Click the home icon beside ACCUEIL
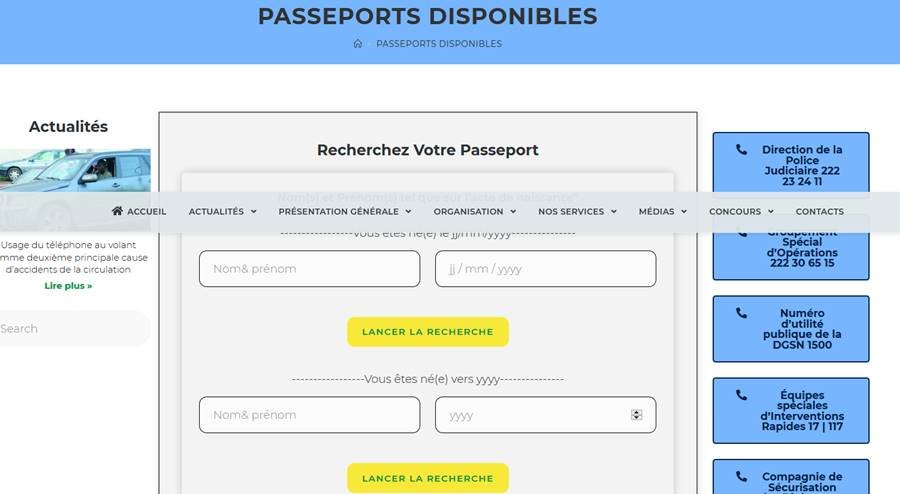This screenshot has height=494, width=900. (118, 211)
